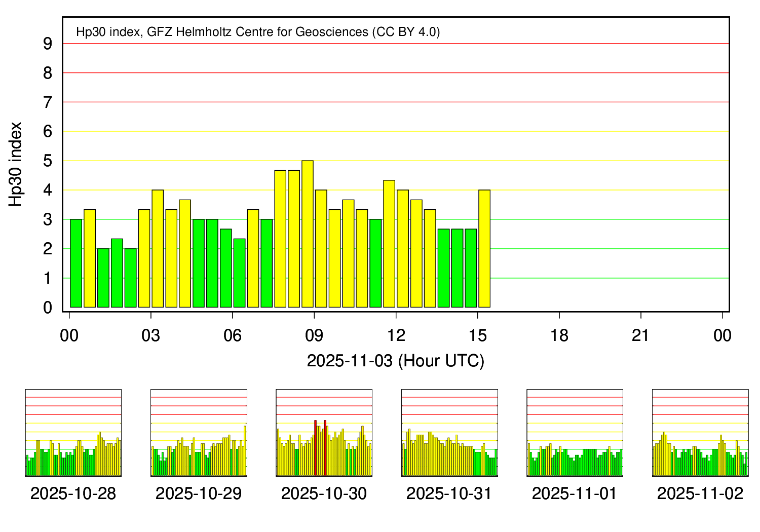The height and width of the screenshot is (532, 760).
Task: Click the "2025-10-28" date label
Action: [x=73, y=493]
